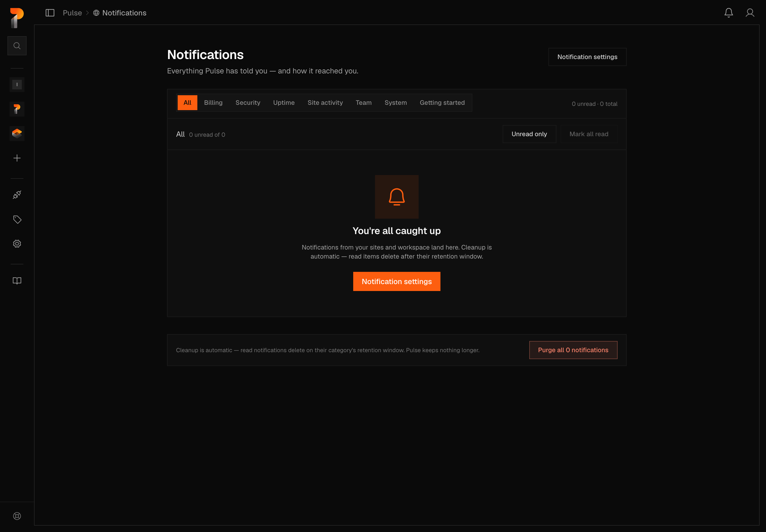
Task: Open the notifications bell in top bar
Action: 729,13
